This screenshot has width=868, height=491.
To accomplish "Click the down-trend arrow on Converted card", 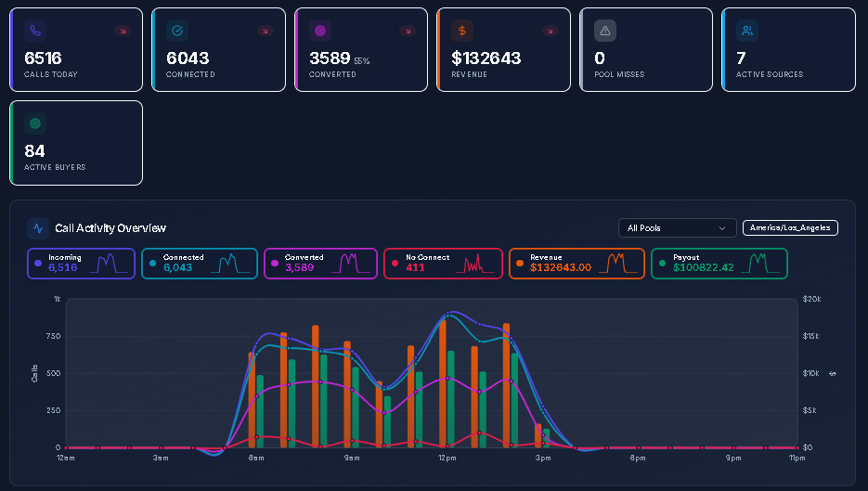I will 408,31.
